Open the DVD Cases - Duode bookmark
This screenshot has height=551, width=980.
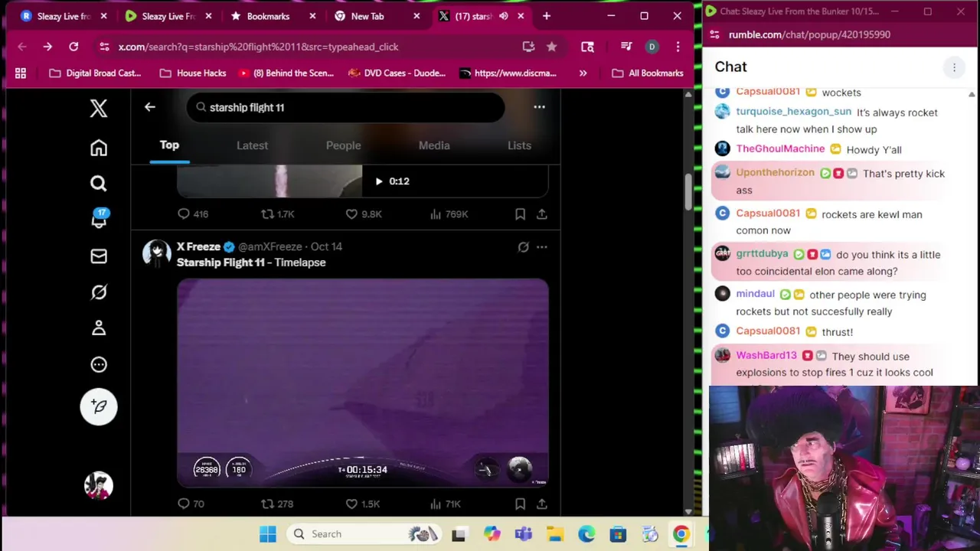click(397, 73)
